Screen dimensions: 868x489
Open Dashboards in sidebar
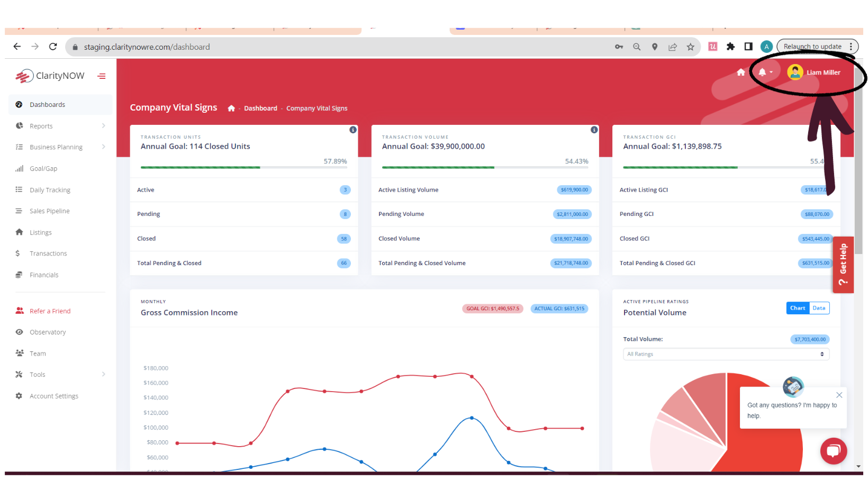click(60, 105)
